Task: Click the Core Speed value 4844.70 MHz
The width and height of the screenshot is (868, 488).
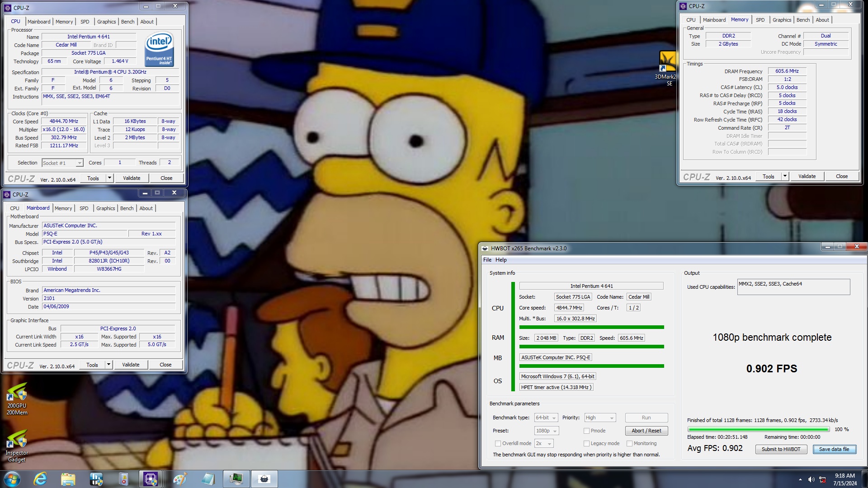Action: click(64, 121)
